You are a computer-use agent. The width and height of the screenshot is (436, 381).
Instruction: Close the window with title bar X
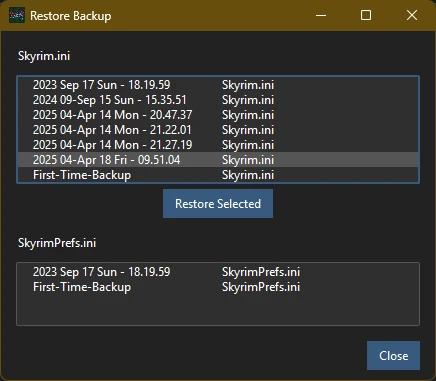tap(412, 15)
